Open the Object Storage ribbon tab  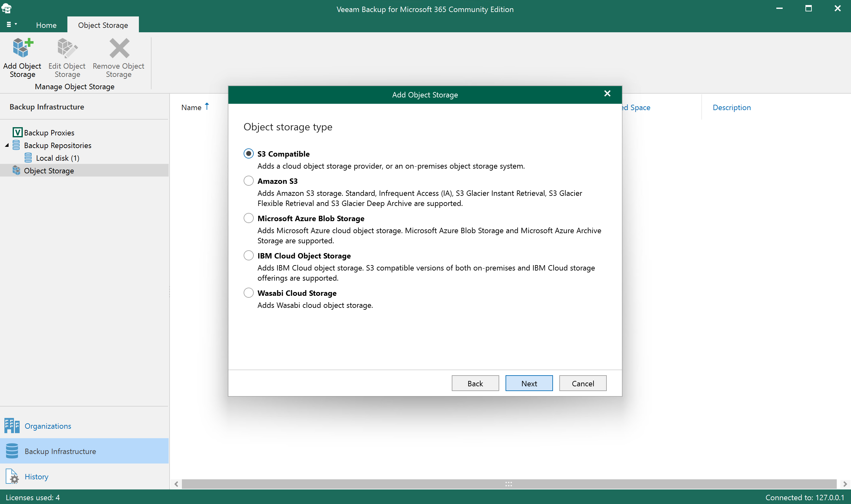(103, 25)
